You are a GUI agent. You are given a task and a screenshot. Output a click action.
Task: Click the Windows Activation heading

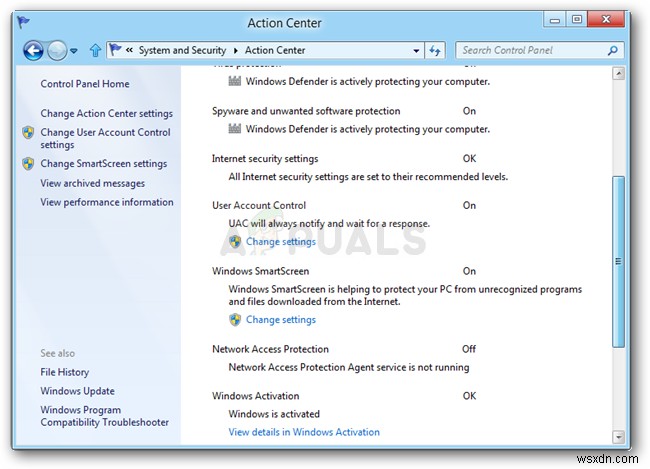tap(255, 396)
